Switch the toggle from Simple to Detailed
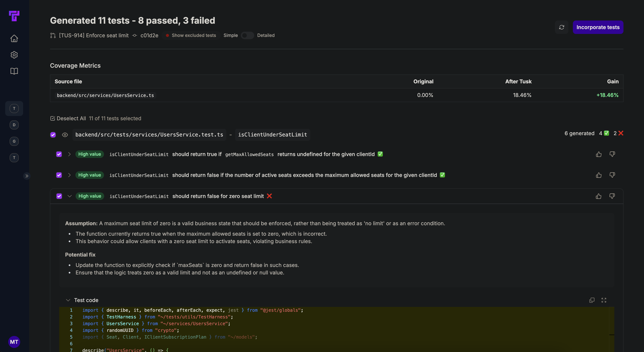Image resolution: width=644 pixels, height=352 pixels. [247, 35]
